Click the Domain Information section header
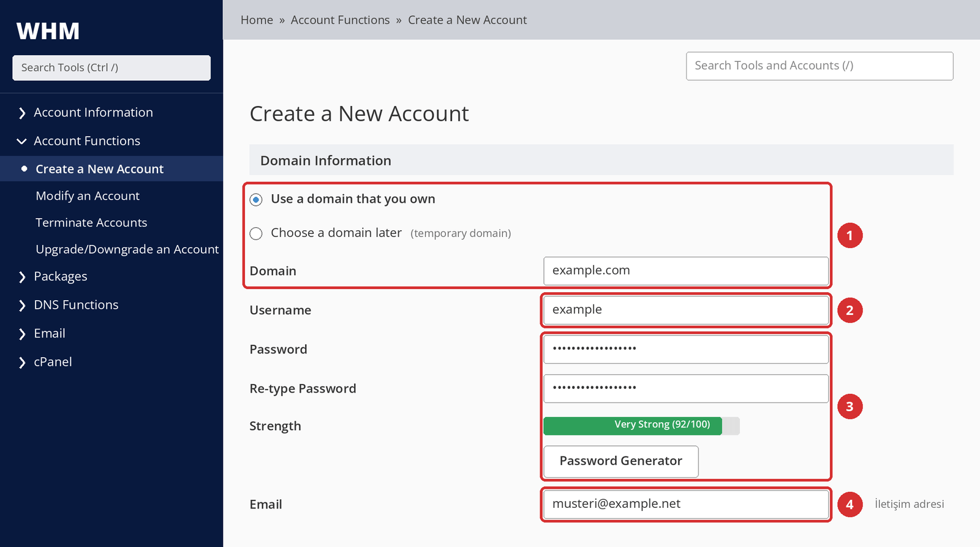 pos(601,160)
